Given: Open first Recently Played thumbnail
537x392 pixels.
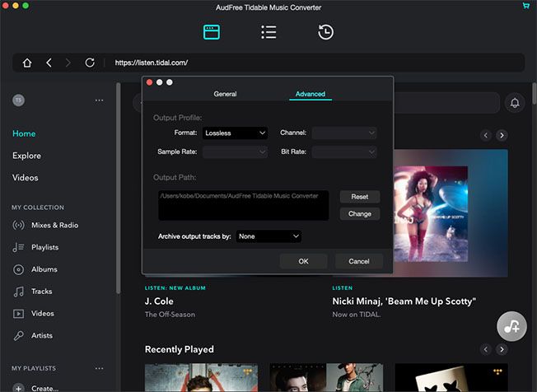Looking at the screenshot, I should click(x=201, y=377).
